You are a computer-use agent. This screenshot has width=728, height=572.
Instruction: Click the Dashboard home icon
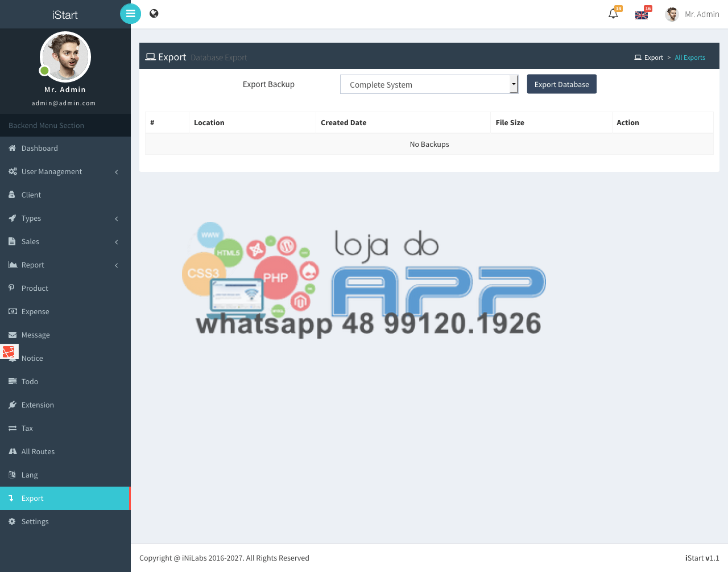[x=13, y=148]
